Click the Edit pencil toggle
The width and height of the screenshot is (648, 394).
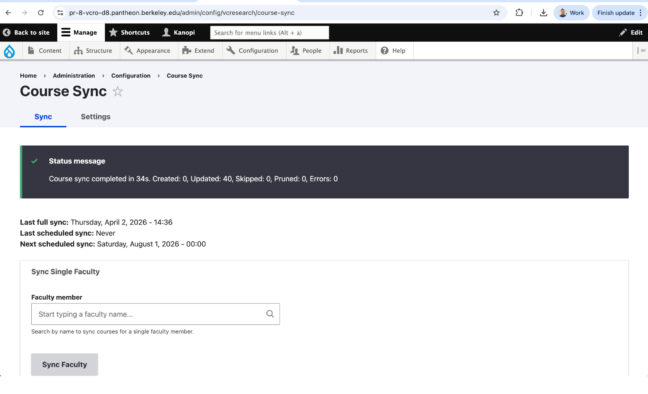click(631, 32)
